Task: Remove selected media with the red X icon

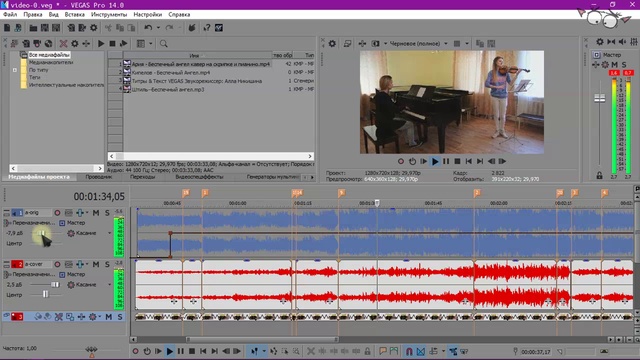Action: (x=63, y=43)
